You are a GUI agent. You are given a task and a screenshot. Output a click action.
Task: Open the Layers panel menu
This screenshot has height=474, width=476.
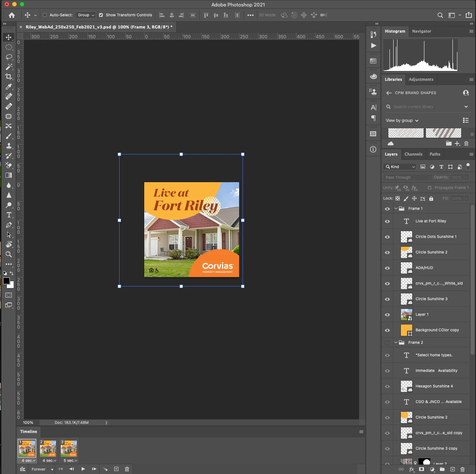471,154
